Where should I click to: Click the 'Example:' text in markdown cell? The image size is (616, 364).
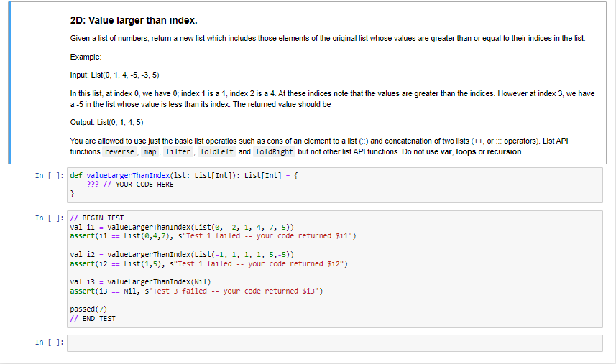[x=86, y=57]
